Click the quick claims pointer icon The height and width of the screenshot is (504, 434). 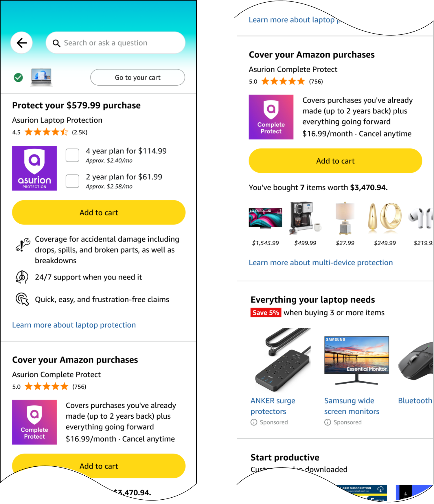click(22, 299)
